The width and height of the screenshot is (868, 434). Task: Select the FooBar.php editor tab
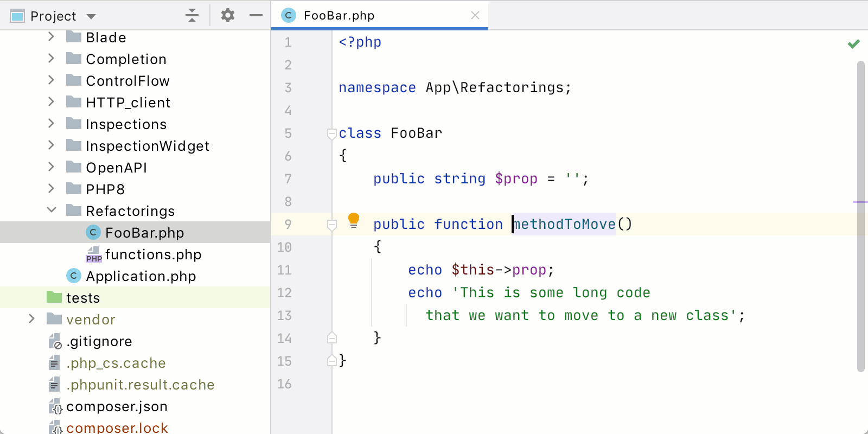[339, 15]
